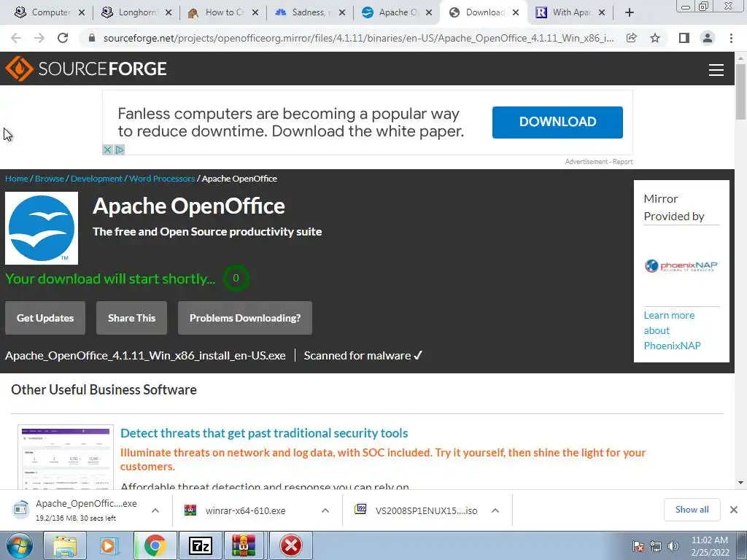The image size is (747, 560).
Task: Open Chrome's three-dot menu
Action: (x=731, y=38)
